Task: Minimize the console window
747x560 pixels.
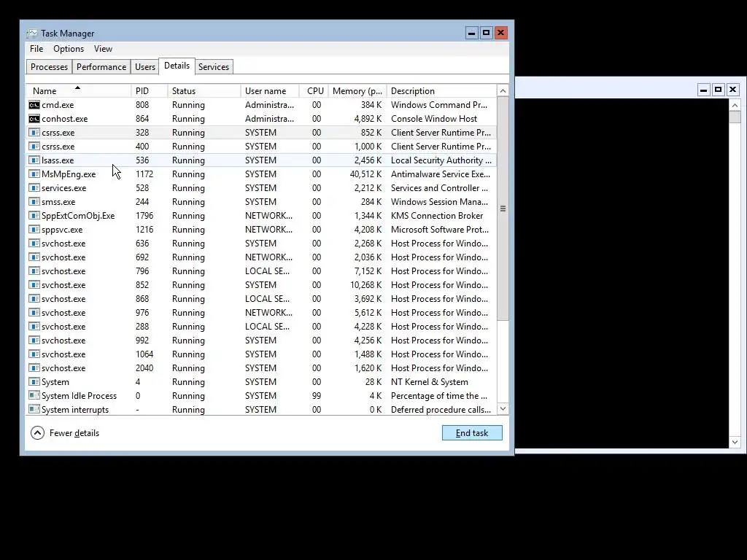Action: (704, 90)
